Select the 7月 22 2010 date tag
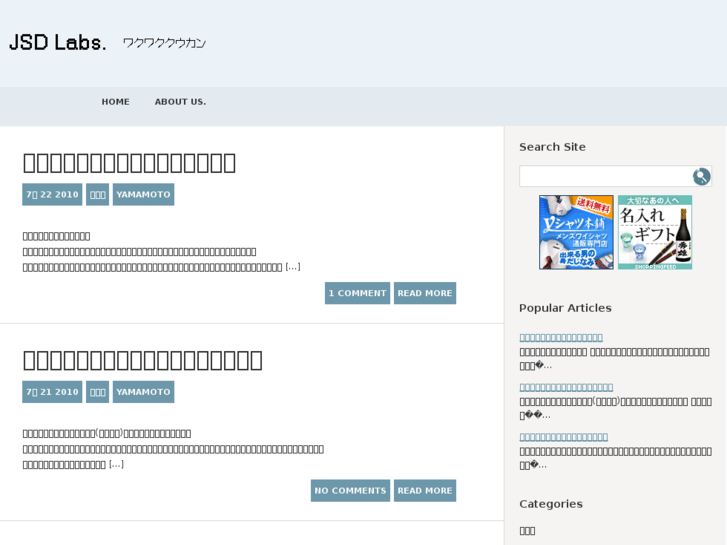Screen dimensions: 727x545 point(52,194)
